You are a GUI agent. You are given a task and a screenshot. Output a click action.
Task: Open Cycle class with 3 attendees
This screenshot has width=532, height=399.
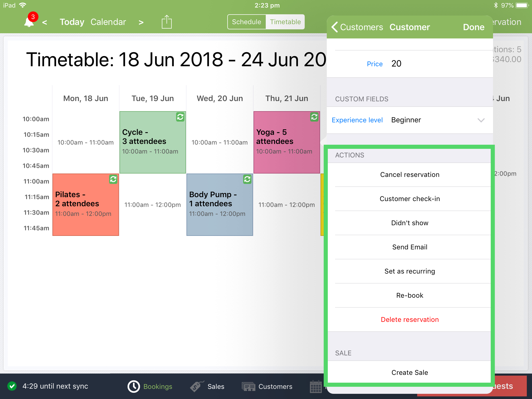153,142
